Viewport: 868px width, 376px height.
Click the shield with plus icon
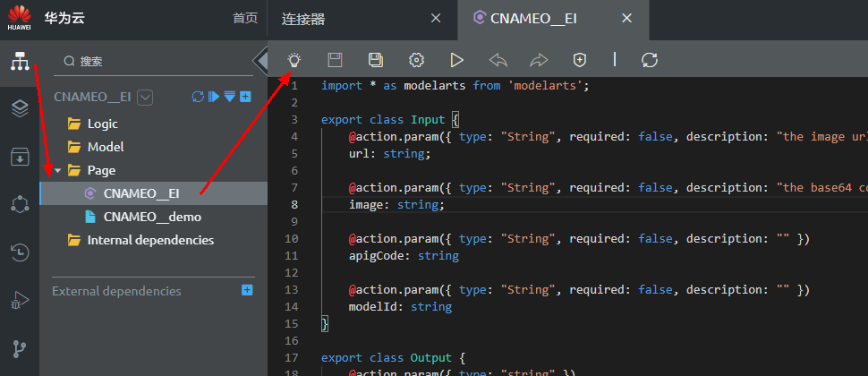[579, 60]
